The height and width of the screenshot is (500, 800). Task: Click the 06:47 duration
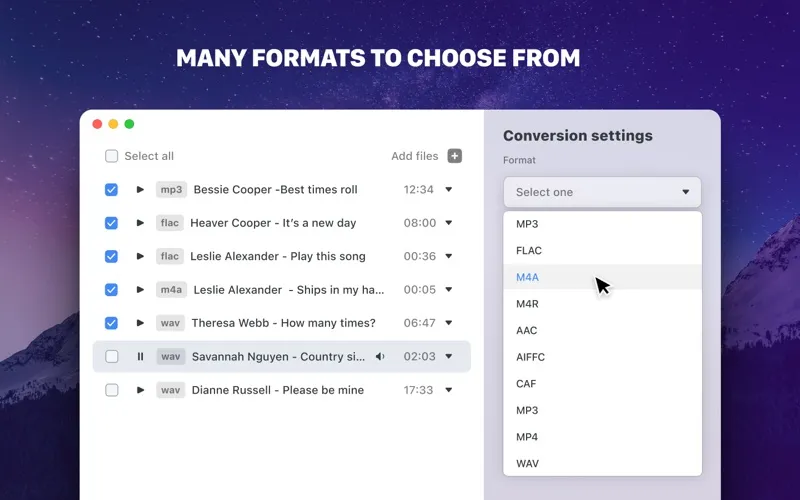419,323
